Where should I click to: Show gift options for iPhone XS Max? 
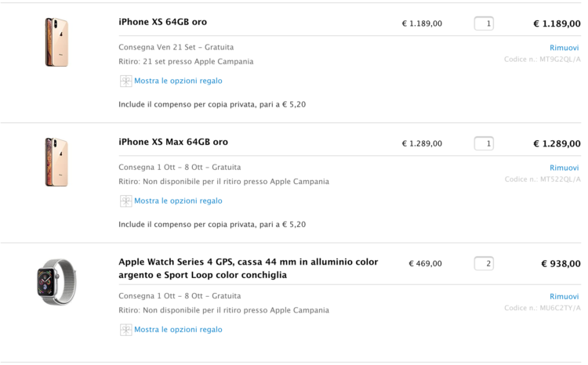click(x=178, y=201)
